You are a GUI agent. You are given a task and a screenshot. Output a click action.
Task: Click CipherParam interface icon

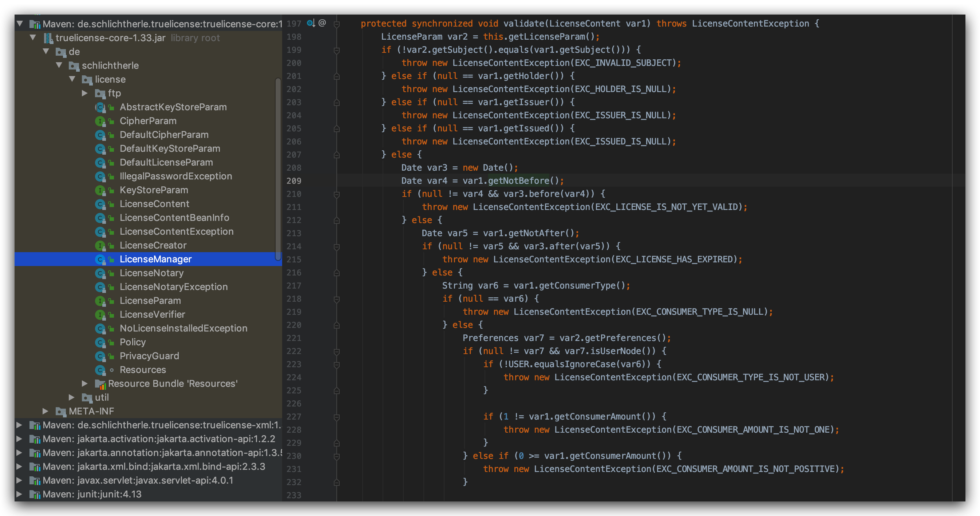(x=100, y=121)
